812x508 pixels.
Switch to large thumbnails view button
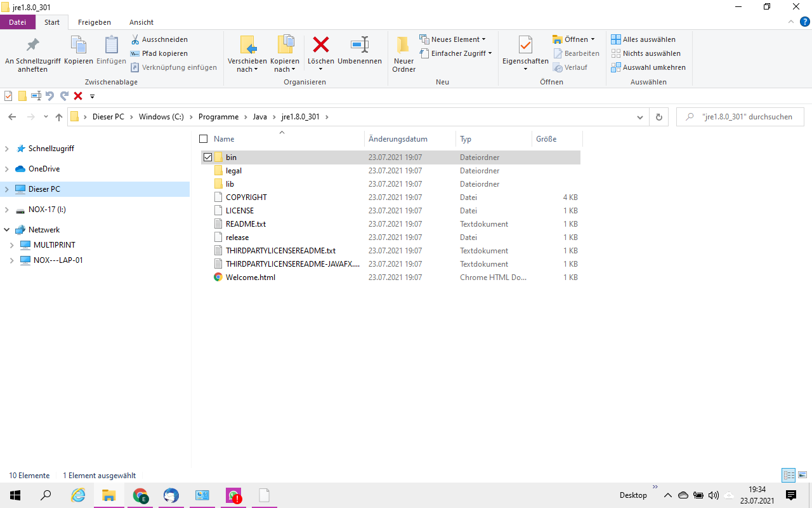(802, 475)
